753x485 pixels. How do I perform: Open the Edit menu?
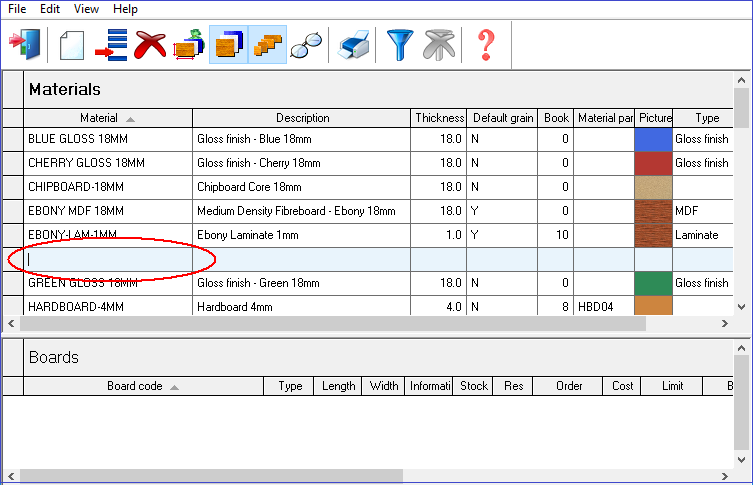49,9
